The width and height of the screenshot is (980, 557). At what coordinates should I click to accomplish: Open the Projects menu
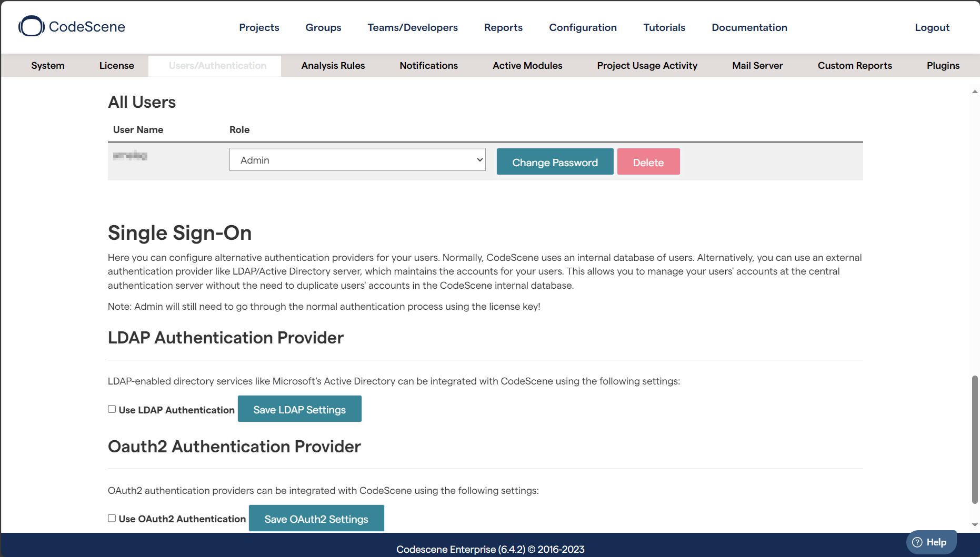click(259, 27)
